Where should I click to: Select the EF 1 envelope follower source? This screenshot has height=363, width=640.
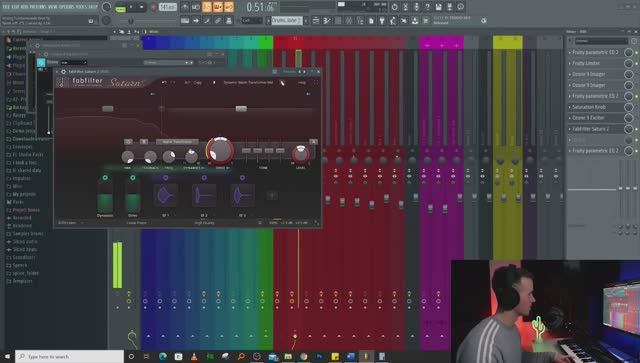[165, 195]
